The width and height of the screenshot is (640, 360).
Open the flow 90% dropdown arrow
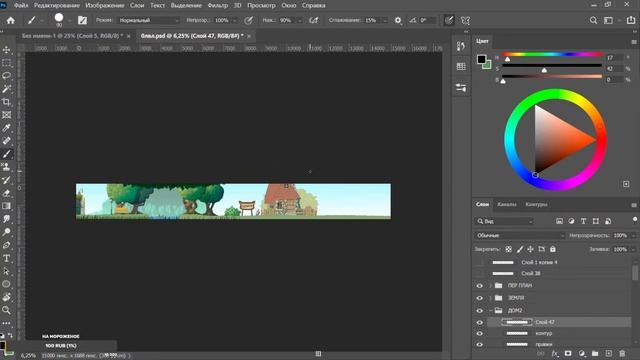pos(300,20)
